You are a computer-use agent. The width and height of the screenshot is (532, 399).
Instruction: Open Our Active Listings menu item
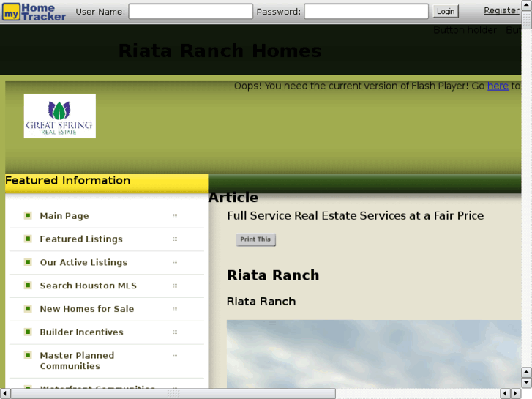click(84, 263)
